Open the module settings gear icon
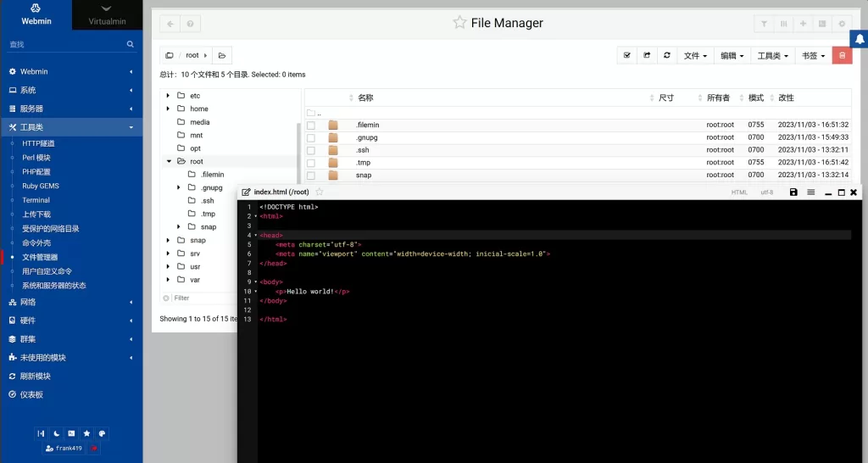 (842, 24)
